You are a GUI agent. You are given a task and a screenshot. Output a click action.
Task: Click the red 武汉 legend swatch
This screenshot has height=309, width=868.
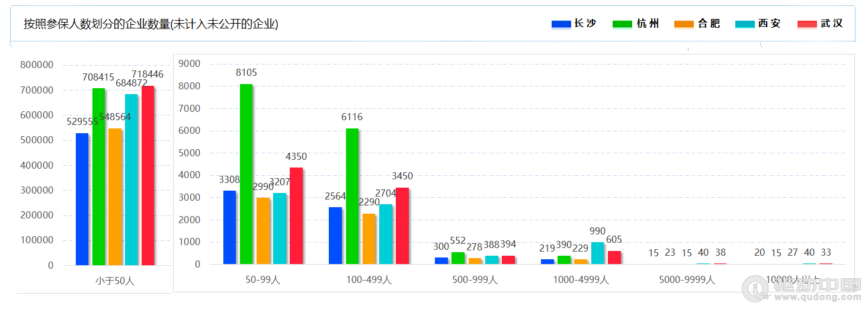pos(806,24)
